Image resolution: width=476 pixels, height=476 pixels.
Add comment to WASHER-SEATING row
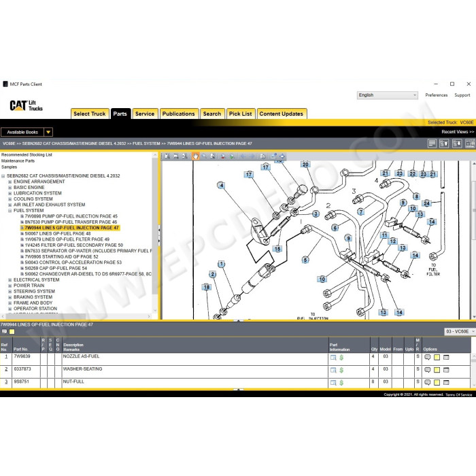(428, 370)
